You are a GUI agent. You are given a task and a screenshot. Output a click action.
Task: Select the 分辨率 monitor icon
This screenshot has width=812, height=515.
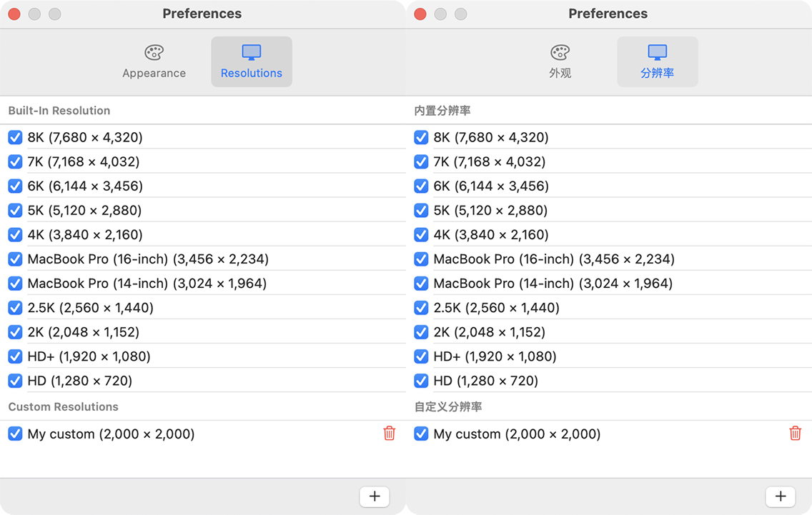657,52
